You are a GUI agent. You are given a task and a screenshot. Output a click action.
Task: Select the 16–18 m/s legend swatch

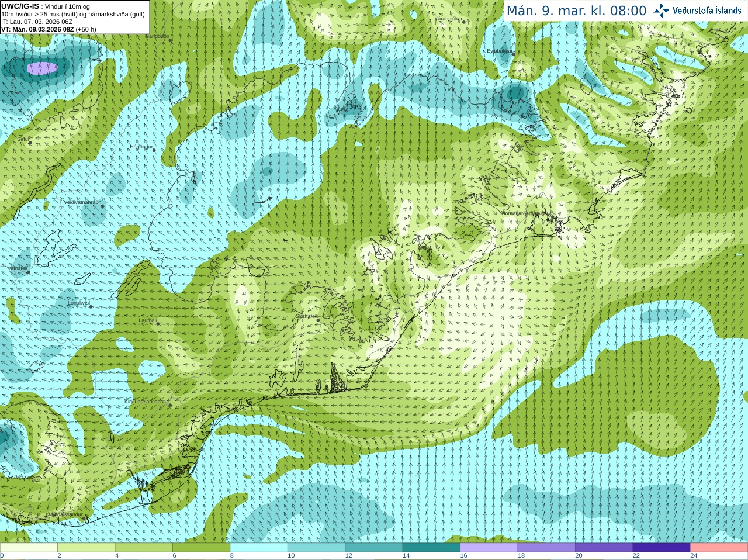pos(489,548)
